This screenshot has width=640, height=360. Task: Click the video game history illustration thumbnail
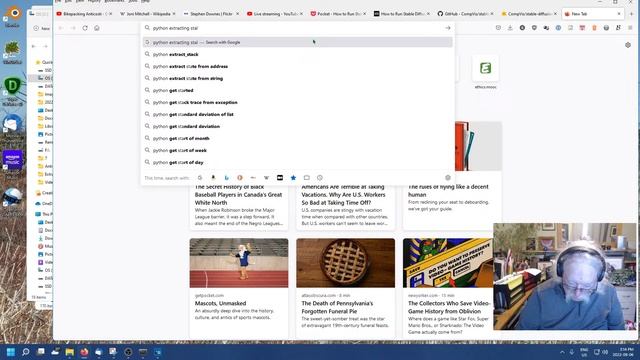click(448, 263)
